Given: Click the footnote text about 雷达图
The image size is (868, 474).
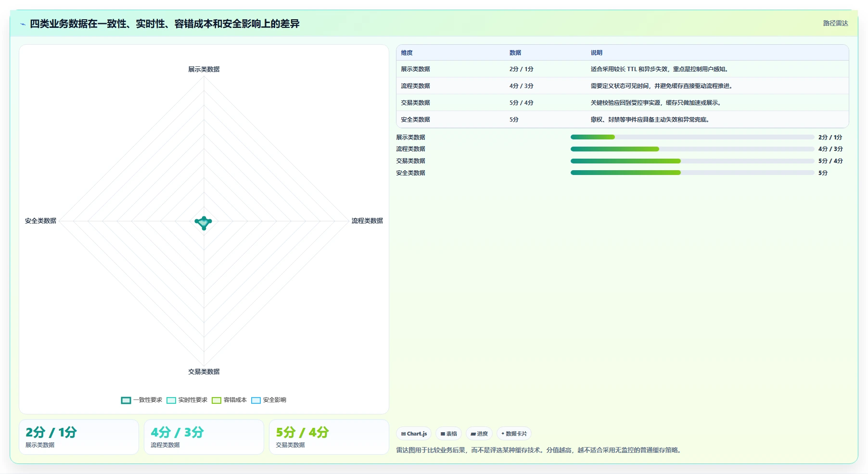Looking at the screenshot, I should [539, 450].
